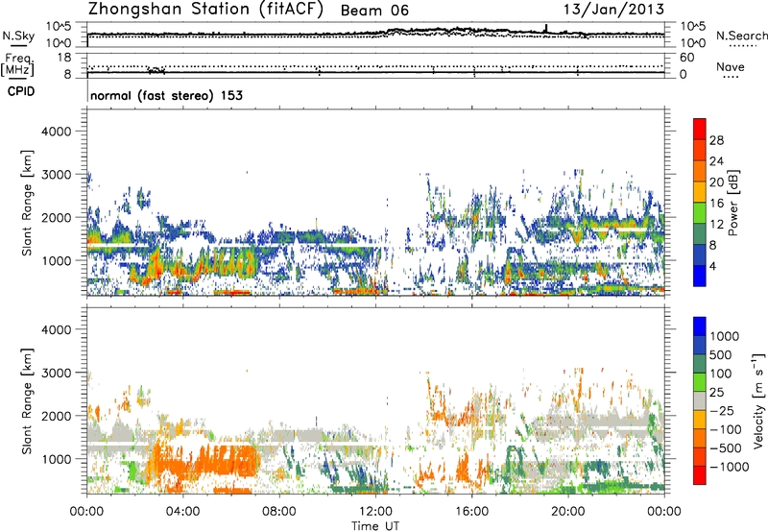Click the '100' Velocity colorbar label
The image size is (768, 532).
coord(721,374)
